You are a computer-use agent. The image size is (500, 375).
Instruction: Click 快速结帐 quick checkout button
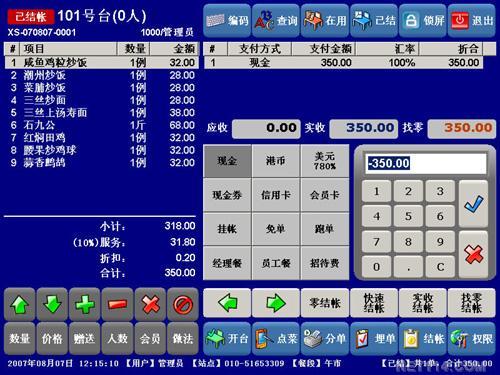pos(374,303)
